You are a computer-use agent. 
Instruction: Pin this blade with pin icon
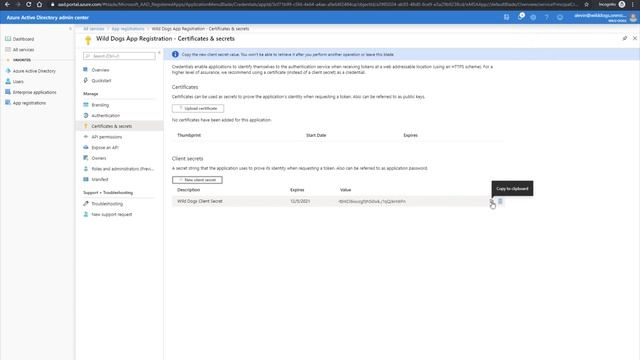624,38
